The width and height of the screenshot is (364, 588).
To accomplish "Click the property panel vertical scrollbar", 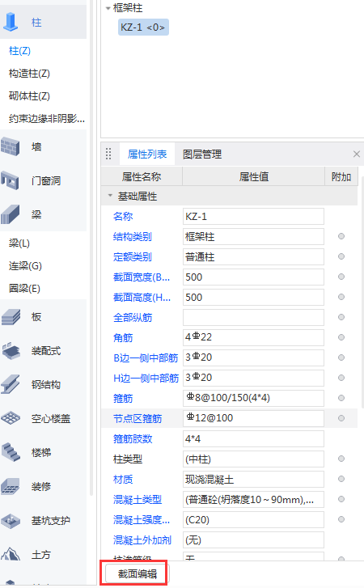I will [x=362, y=293].
